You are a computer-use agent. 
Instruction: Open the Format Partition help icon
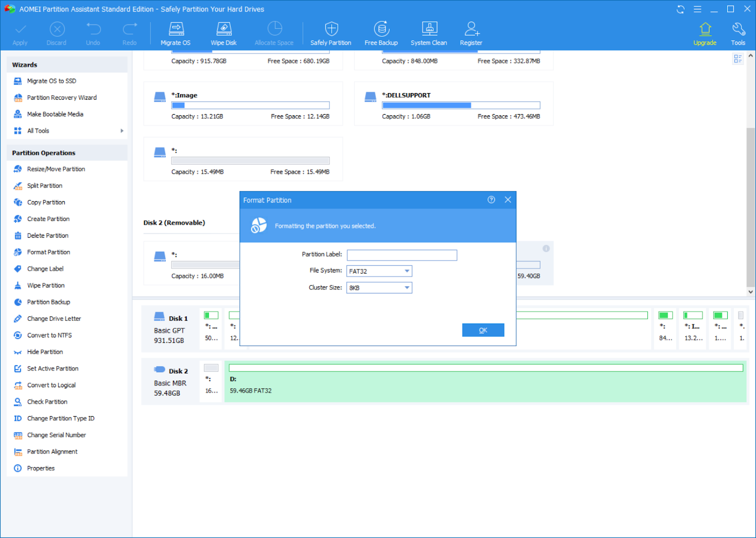(491, 200)
